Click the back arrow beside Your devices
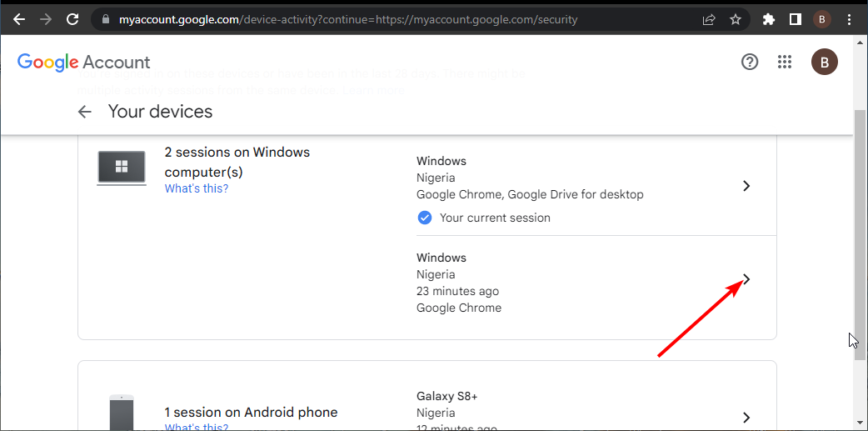The height and width of the screenshot is (431, 868). click(x=84, y=112)
